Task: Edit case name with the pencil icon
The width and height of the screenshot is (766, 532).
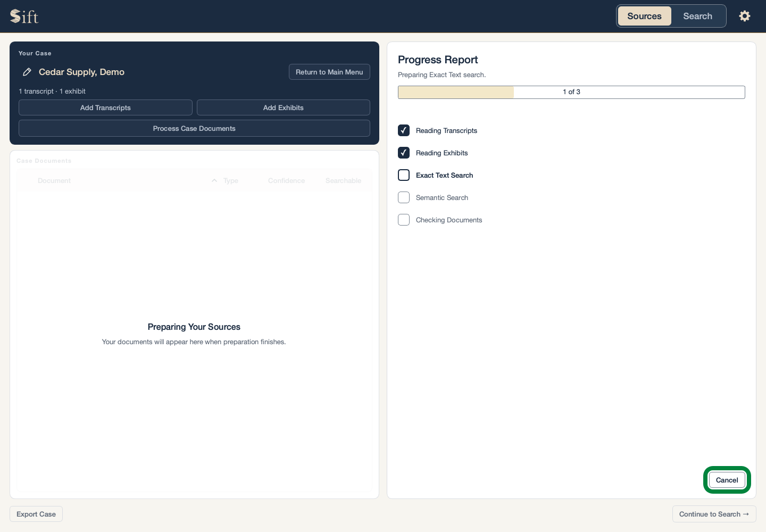Action: 27,72
